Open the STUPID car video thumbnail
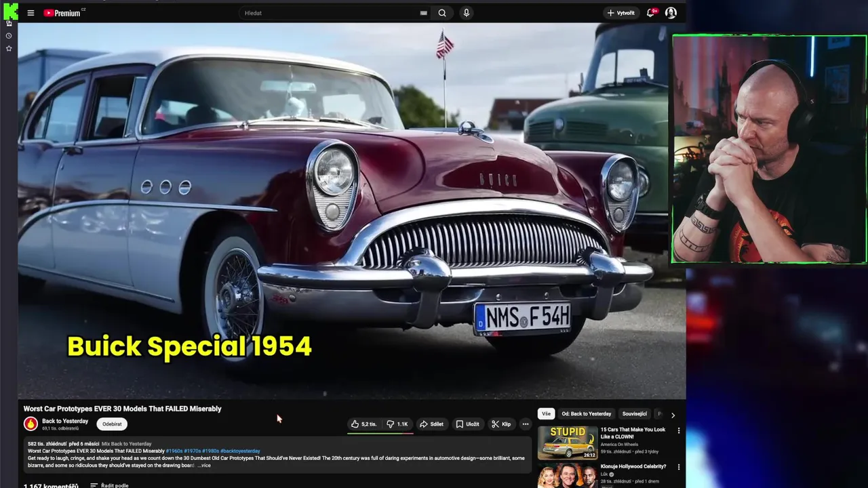 568,442
